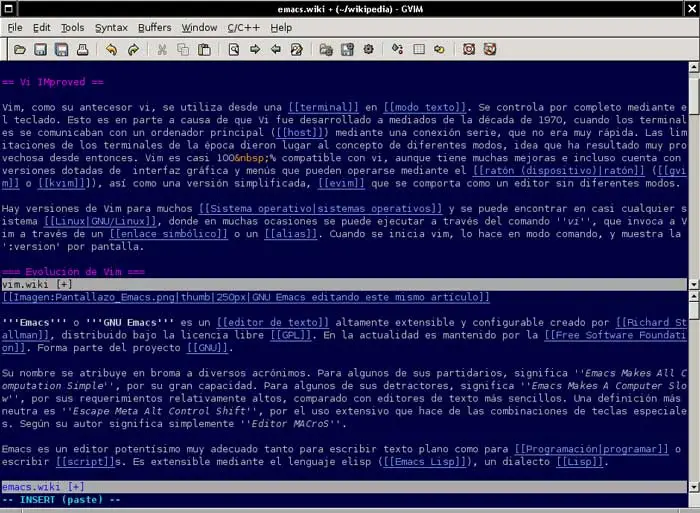The height and width of the screenshot is (513, 700).
Task: Click the Open file toolbar icon
Action: point(20,50)
